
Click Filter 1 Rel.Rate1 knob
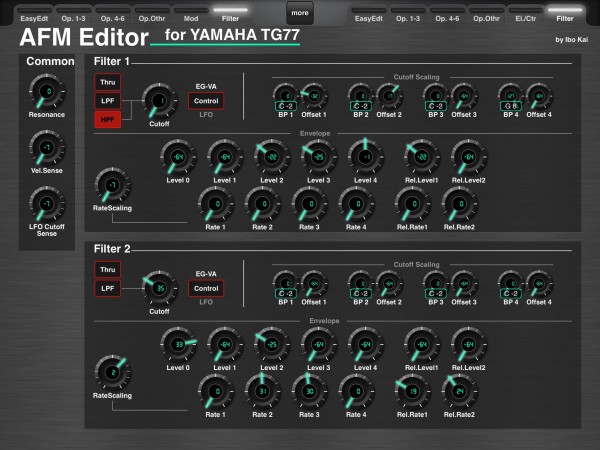412,204
